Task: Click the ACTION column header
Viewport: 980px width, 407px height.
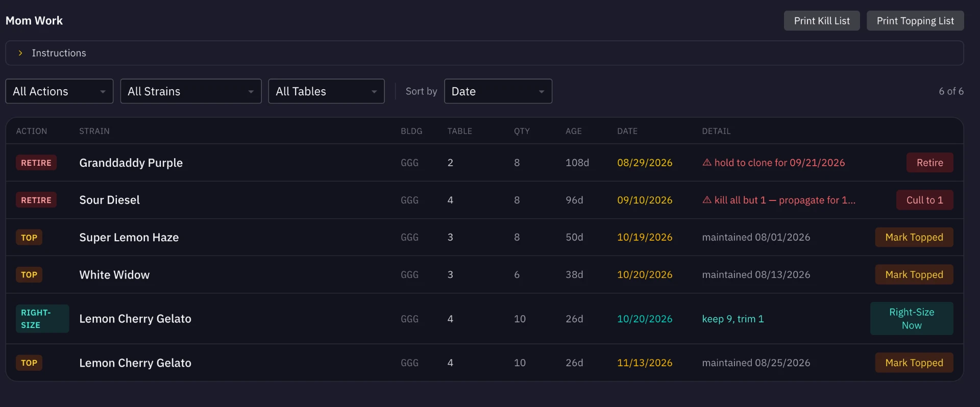Action: 32,131
